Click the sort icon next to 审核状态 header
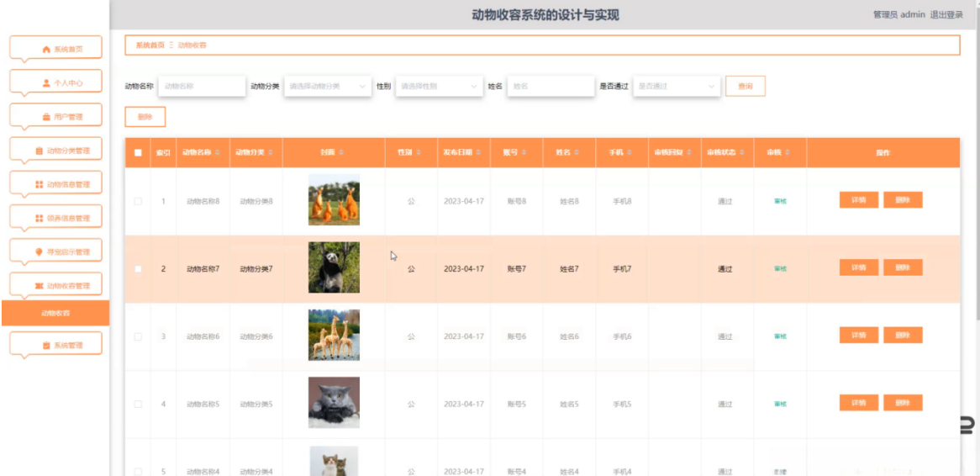The width and height of the screenshot is (980, 476). pyautogui.click(x=742, y=152)
